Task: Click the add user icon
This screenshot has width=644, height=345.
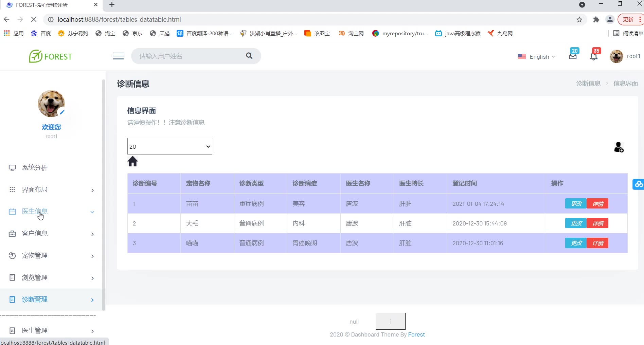Action: click(x=619, y=147)
